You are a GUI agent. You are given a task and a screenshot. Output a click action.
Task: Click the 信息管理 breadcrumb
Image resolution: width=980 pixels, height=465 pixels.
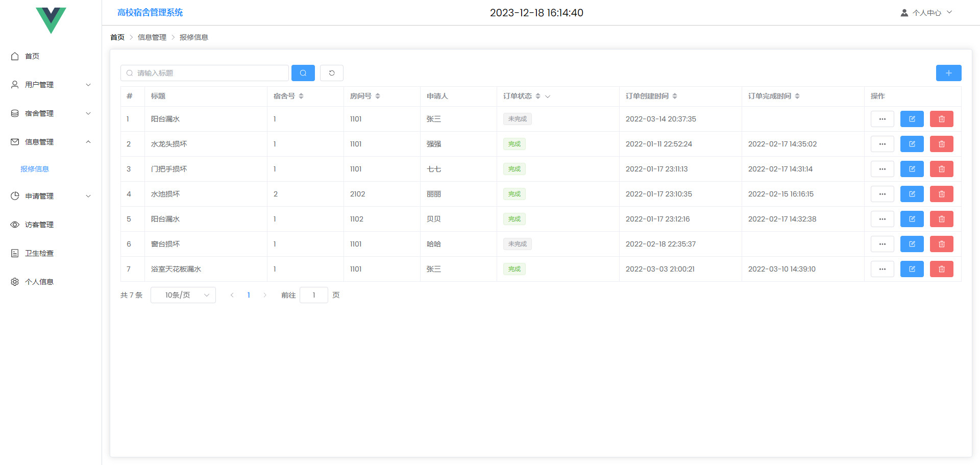pos(152,37)
